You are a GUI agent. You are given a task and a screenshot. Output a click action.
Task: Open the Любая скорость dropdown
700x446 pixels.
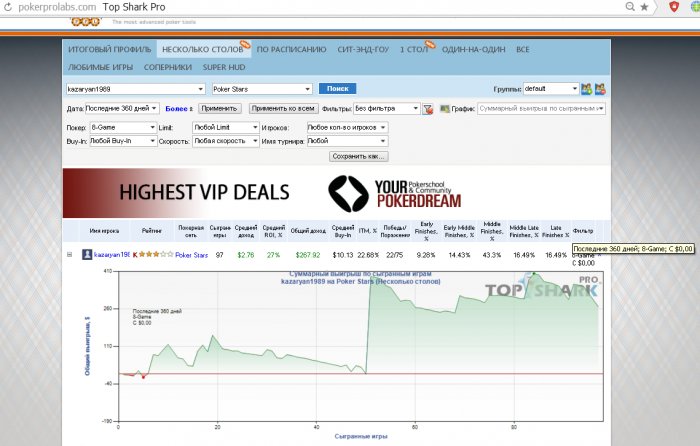(x=226, y=141)
